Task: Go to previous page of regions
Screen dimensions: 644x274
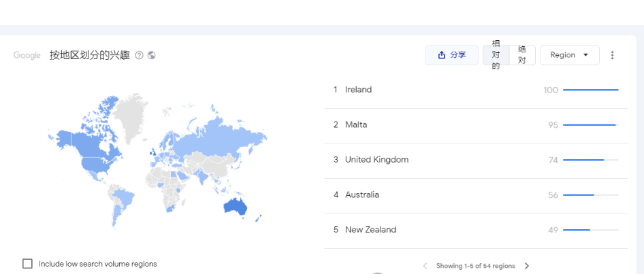Action: [425, 266]
